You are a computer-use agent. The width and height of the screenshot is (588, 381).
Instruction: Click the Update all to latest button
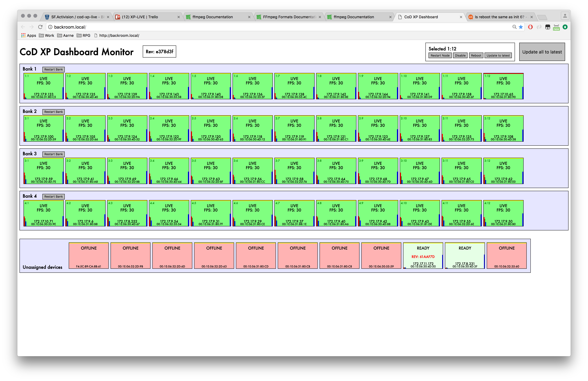[542, 52]
